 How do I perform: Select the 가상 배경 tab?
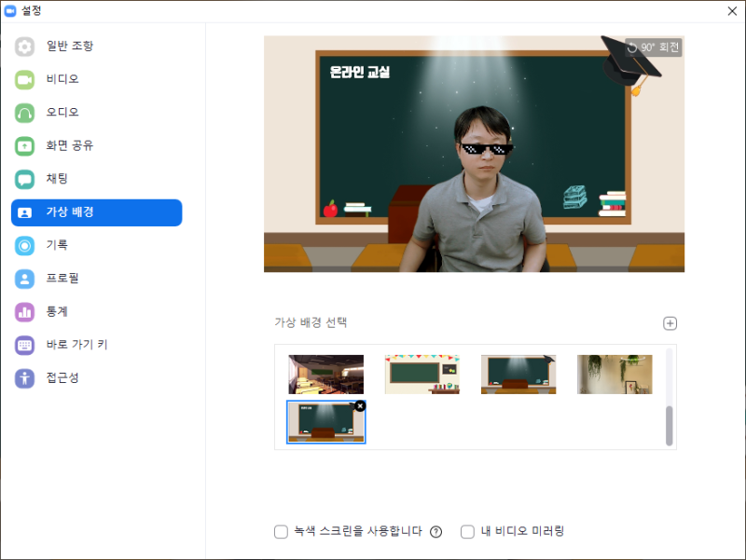[97, 212]
